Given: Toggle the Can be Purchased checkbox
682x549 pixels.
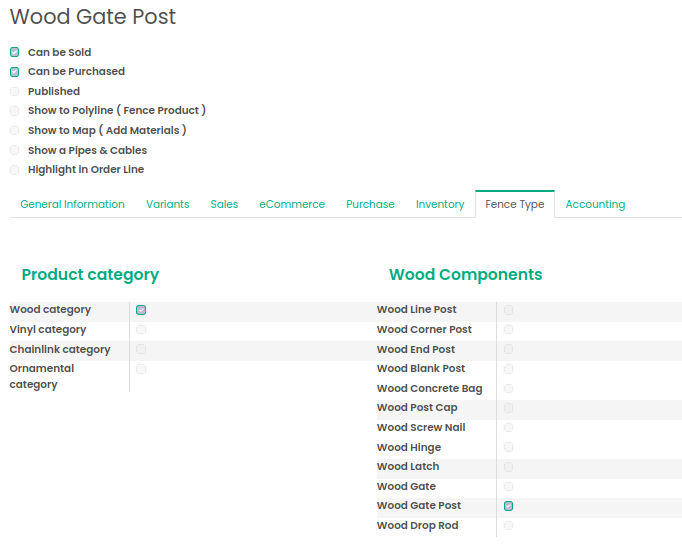Looking at the screenshot, I should tap(15, 72).
